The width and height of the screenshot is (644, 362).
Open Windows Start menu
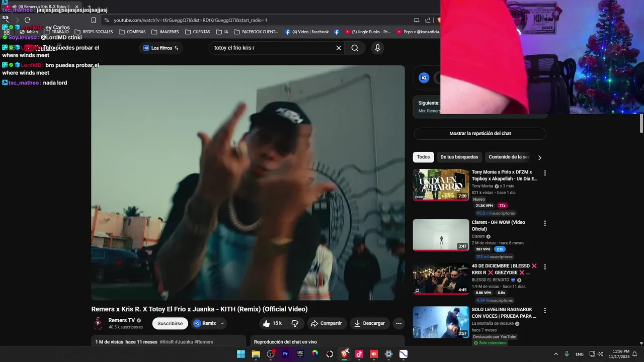241,354
